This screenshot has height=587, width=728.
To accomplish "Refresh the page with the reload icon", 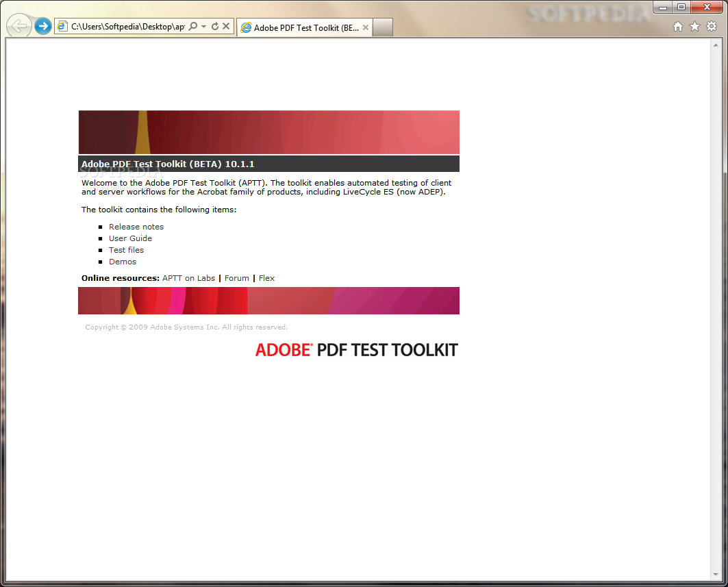I will tap(215, 27).
